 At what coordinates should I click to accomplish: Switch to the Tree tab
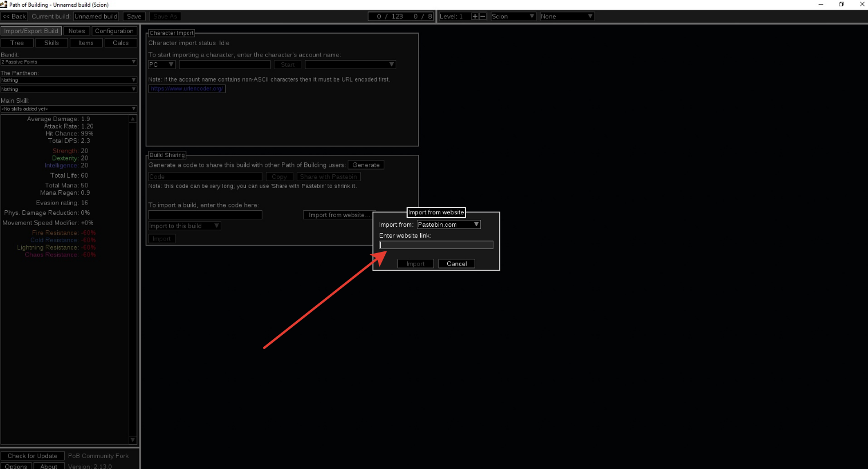coord(17,43)
